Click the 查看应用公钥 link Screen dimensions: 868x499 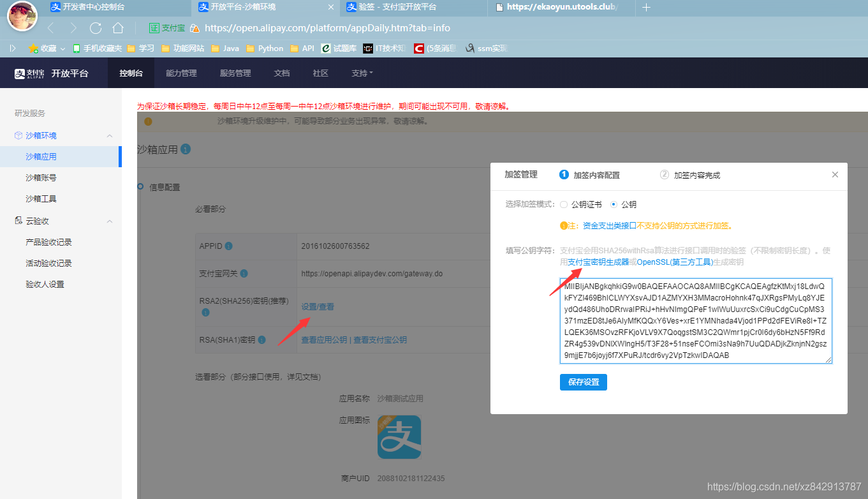click(x=324, y=340)
